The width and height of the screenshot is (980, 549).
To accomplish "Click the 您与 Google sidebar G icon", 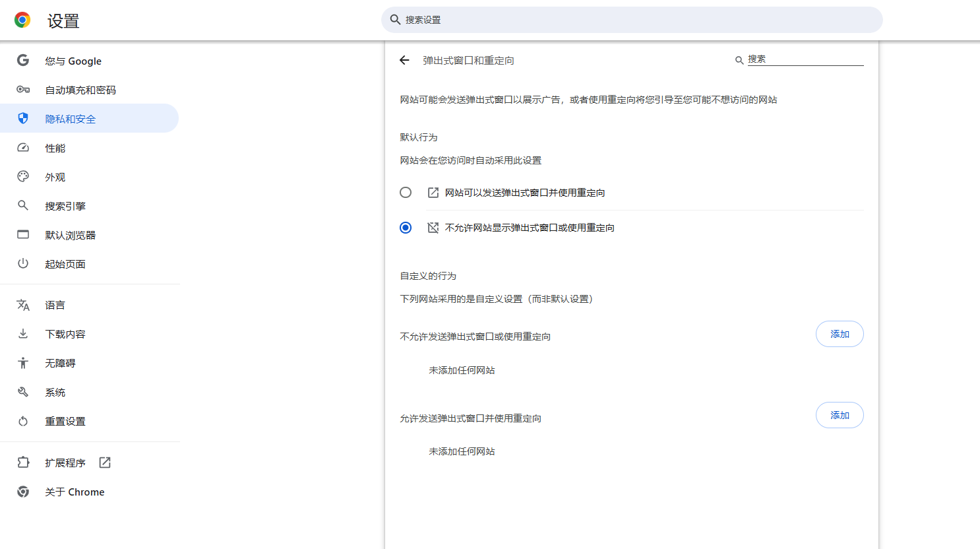I will click(23, 61).
